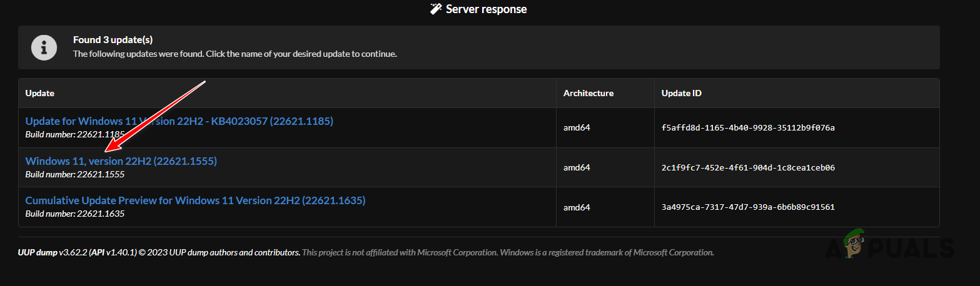Click the Update ID column header
Image resolution: width=980 pixels, height=286 pixels.
click(x=681, y=93)
